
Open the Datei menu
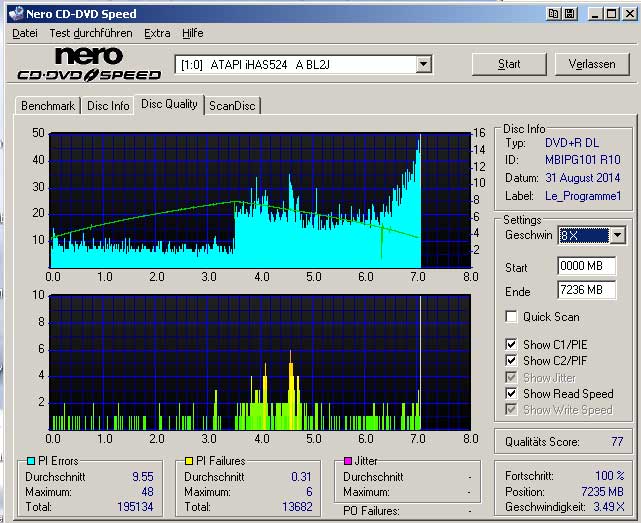click(25, 33)
